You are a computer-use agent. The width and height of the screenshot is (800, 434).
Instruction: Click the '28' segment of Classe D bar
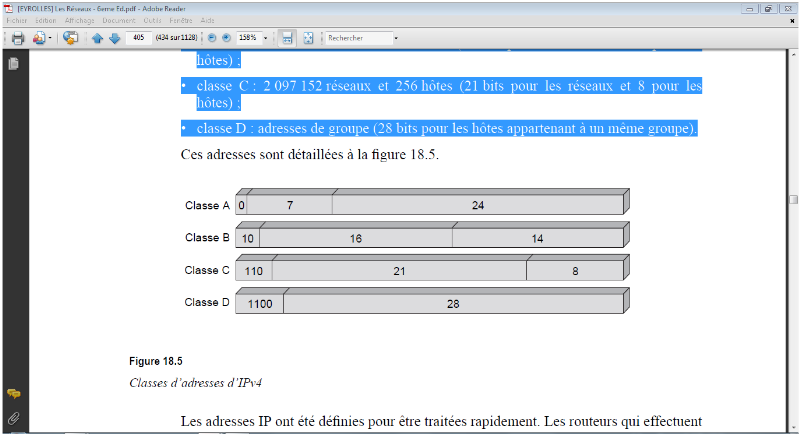(453, 304)
